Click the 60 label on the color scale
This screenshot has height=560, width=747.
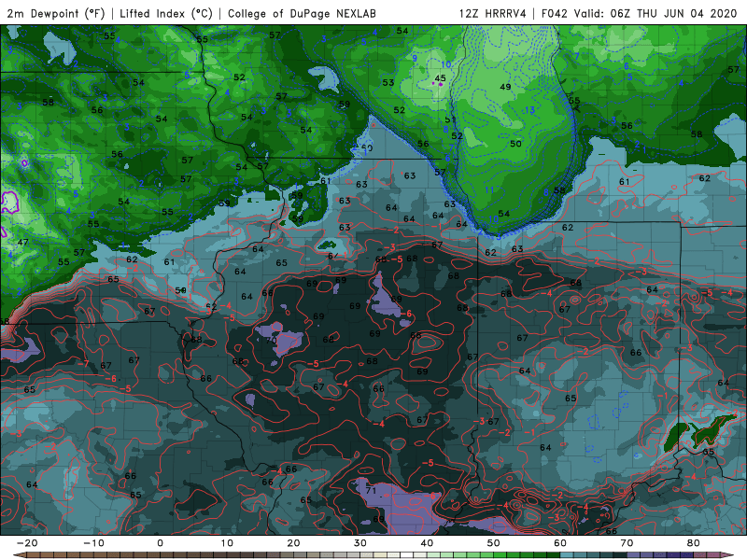[560, 543]
